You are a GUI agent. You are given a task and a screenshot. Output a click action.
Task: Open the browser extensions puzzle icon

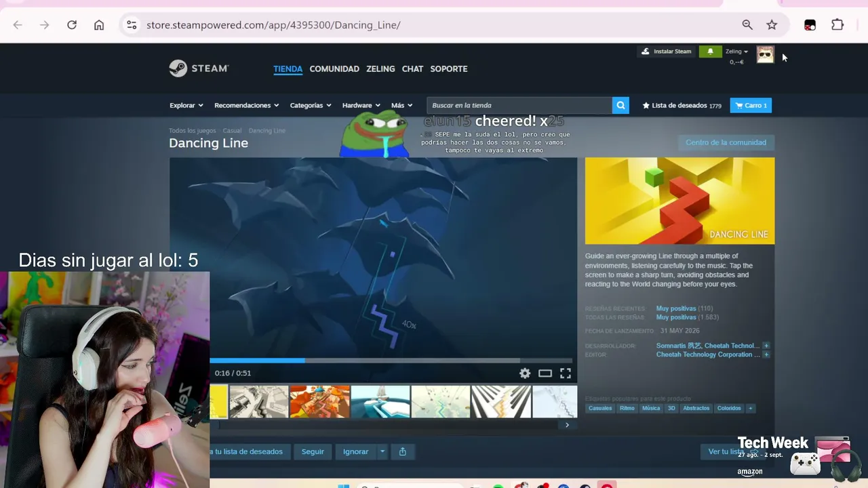coord(837,25)
